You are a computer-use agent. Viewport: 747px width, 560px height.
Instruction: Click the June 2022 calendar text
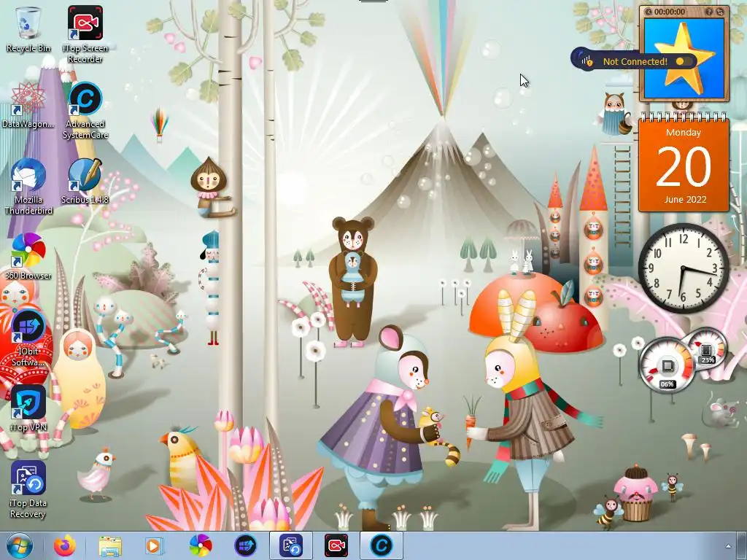click(684, 200)
